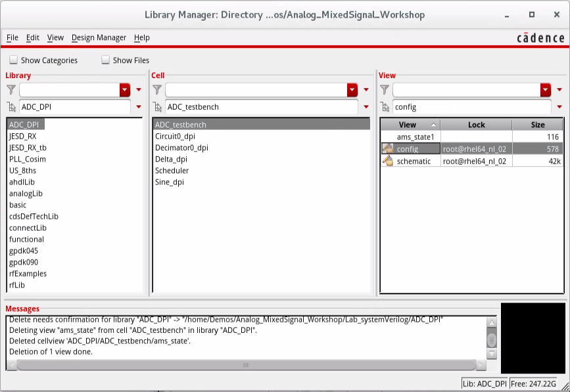Sort views by the Size column header

point(537,125)
